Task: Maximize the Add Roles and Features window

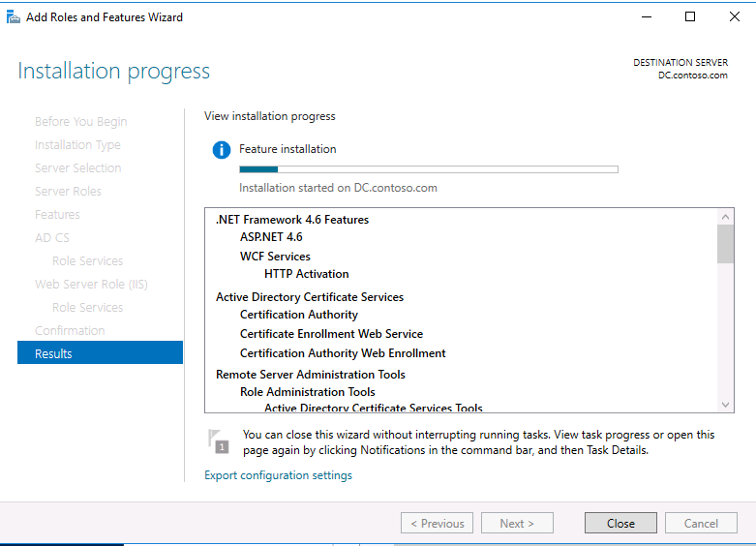Action: pyautogui.click(x=689, y=16)
